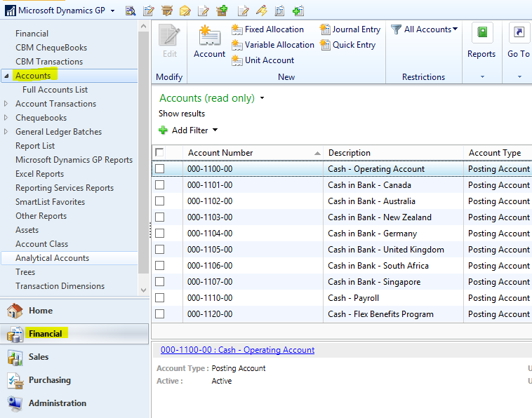
Task: Click Show results text
Action: click(x=182, y=114)
